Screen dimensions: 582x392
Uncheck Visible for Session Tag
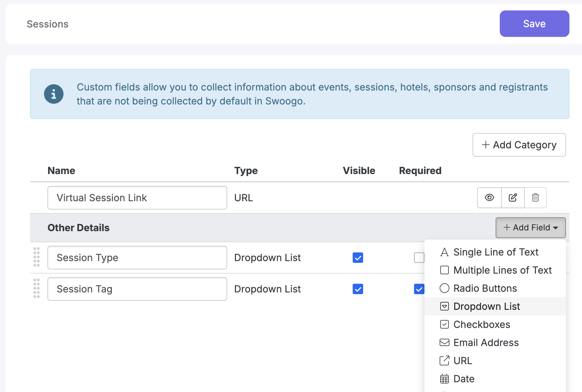(x=358, y=289)
